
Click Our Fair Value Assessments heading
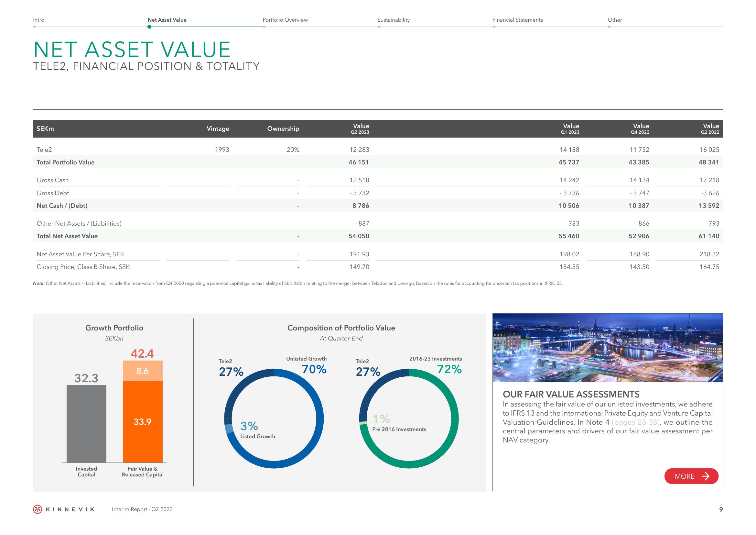(571, 394)
